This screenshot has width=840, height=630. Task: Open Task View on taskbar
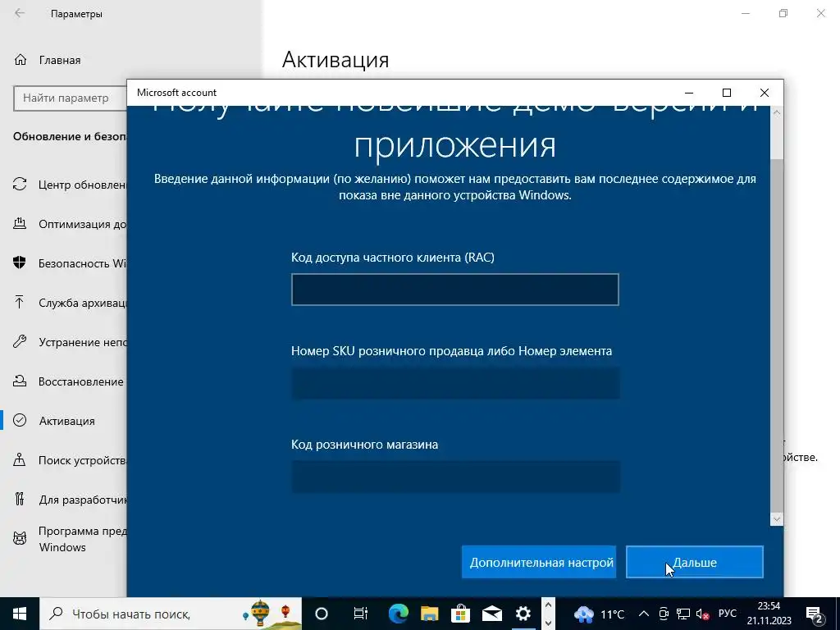pos(361,614)
